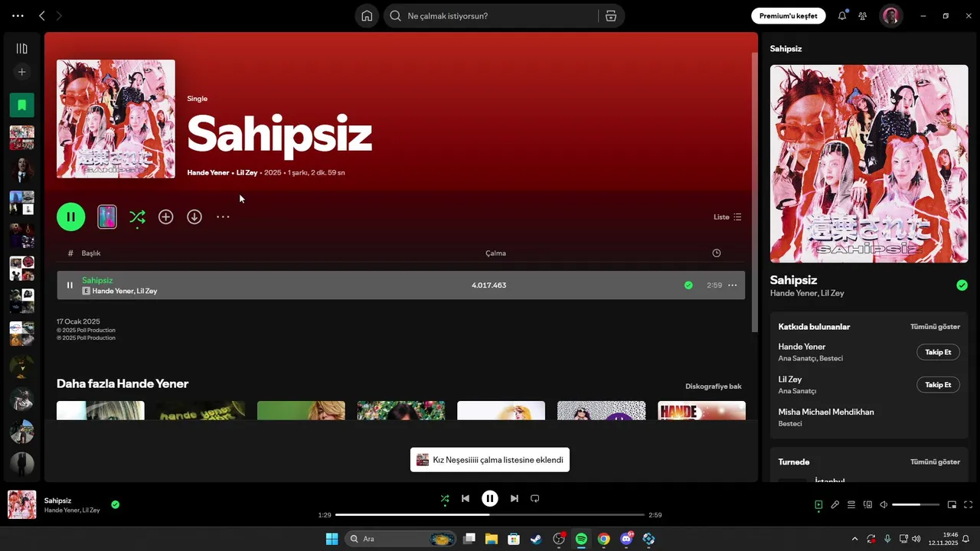Toggle repeat in the player controls

(x=535, y=499)
